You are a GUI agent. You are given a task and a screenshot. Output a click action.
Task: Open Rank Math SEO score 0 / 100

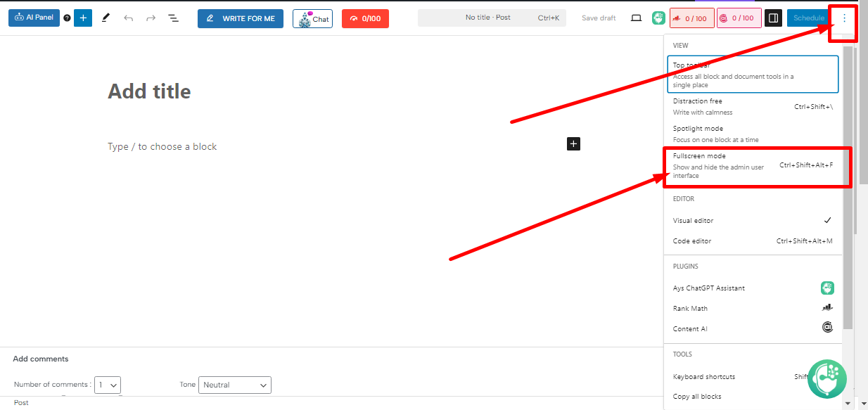691,18
